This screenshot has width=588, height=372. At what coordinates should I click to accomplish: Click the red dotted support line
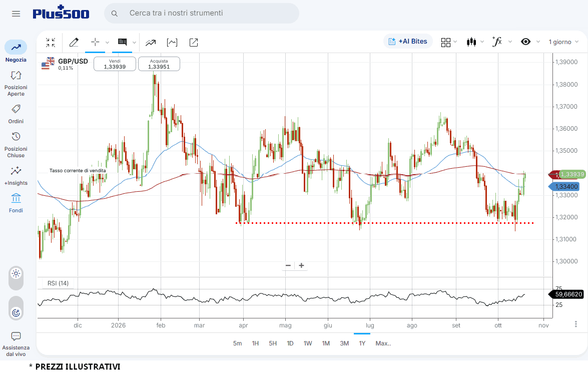385,223
